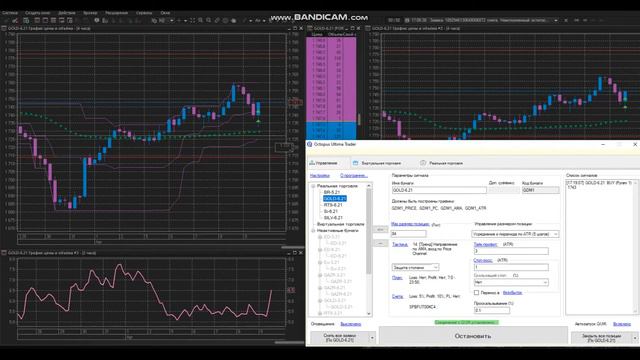The height and width of the screenshot is (360, 640).
Task: Click the Имя бумаги field with GOLD-6.21
Action: coord(439,190)
